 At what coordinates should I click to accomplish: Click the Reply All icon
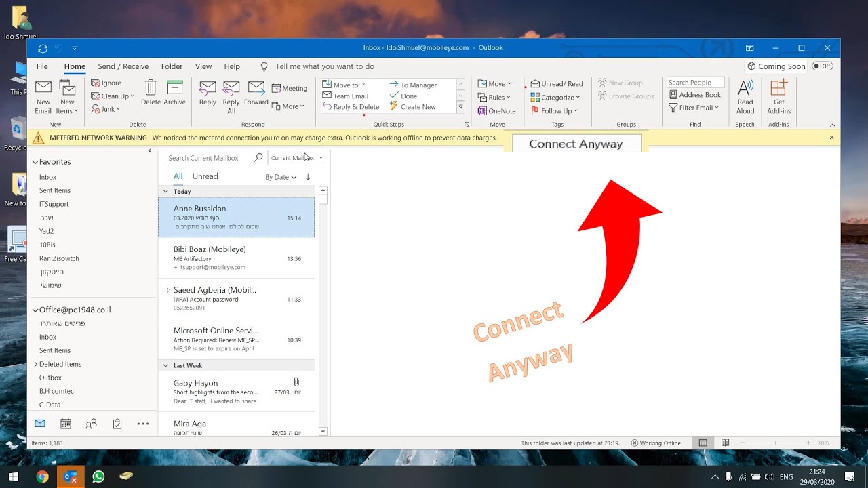pos(231,97)
